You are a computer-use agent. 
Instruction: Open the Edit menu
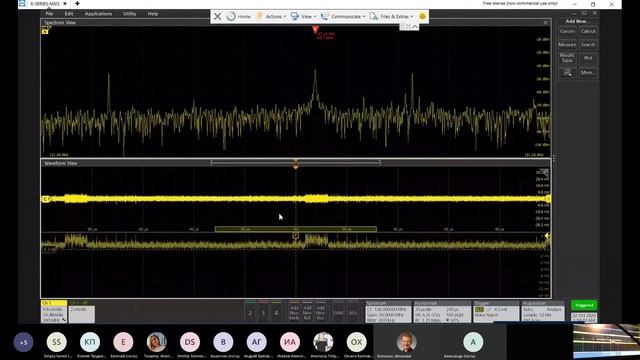(69, 13)
